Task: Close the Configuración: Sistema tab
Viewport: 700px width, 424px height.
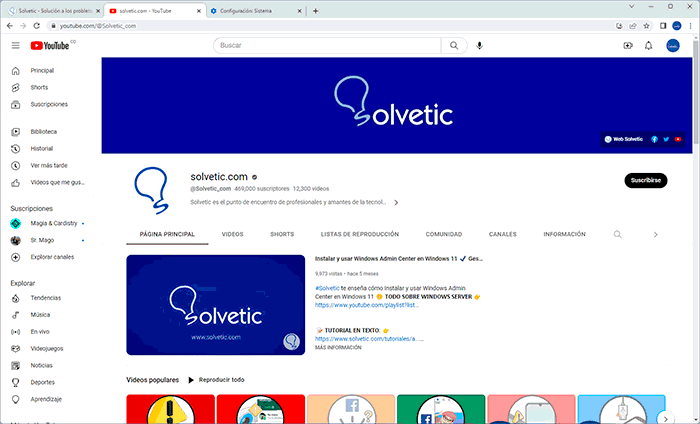Action: [x=299, y=11]
